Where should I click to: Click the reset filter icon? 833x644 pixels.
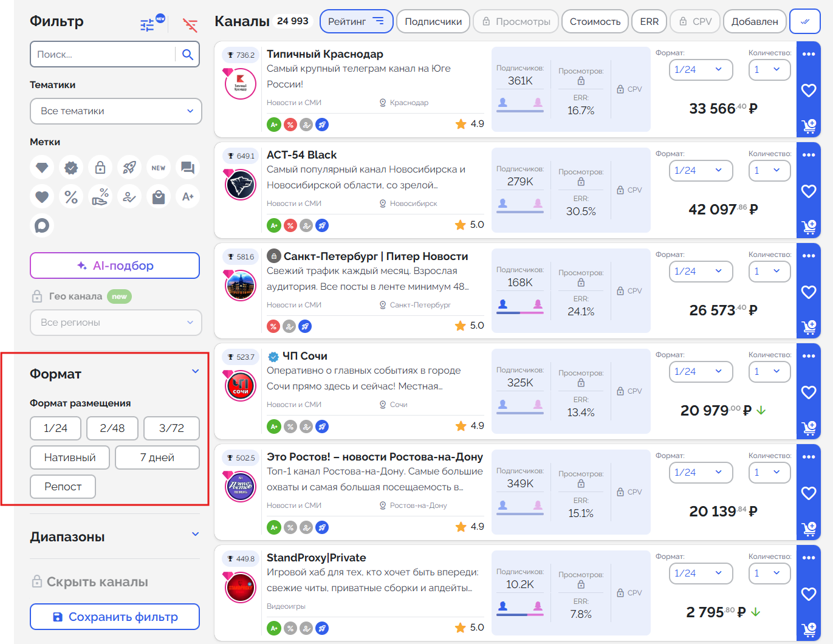(x=190, y=25)
